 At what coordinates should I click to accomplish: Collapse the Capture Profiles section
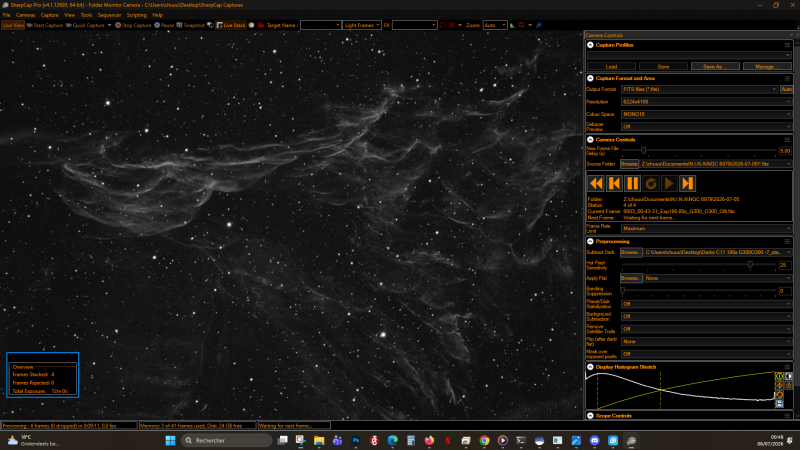(x=590, y=45)
